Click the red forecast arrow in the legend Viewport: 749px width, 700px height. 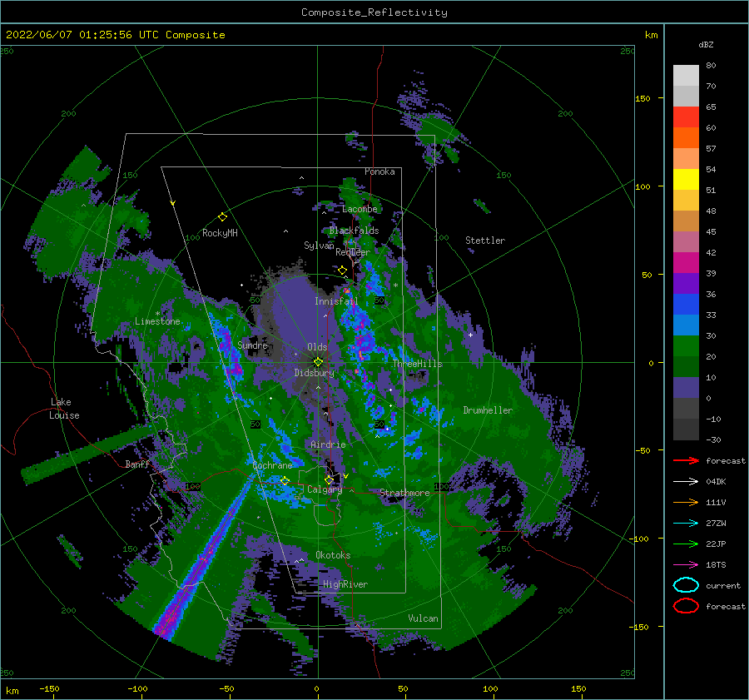coord(686,460)
